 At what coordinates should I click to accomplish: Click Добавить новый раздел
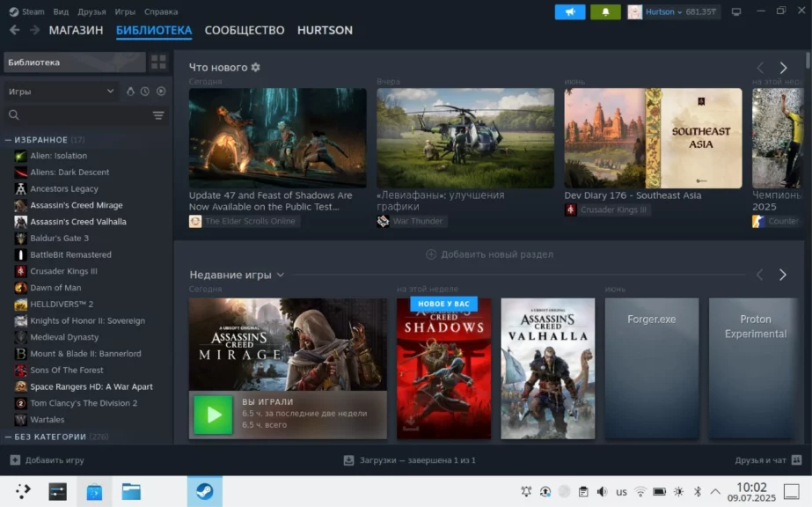(489, 254)
